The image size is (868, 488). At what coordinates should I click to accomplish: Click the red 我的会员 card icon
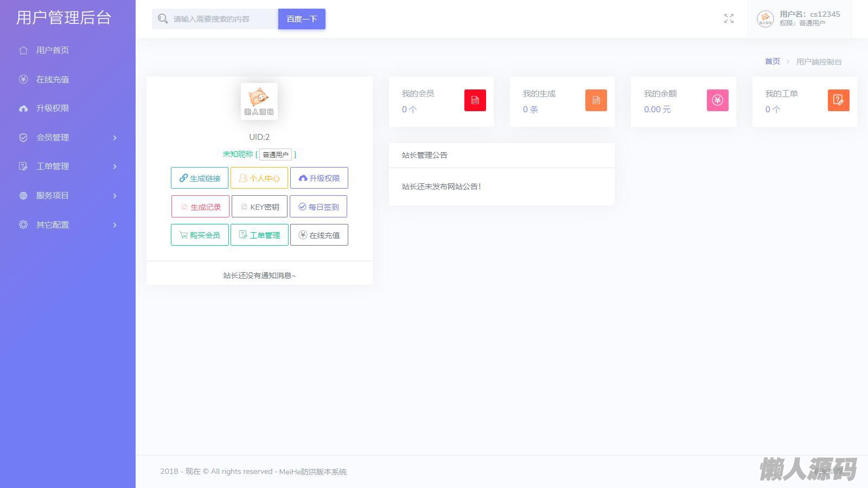(x=475, y=100)
